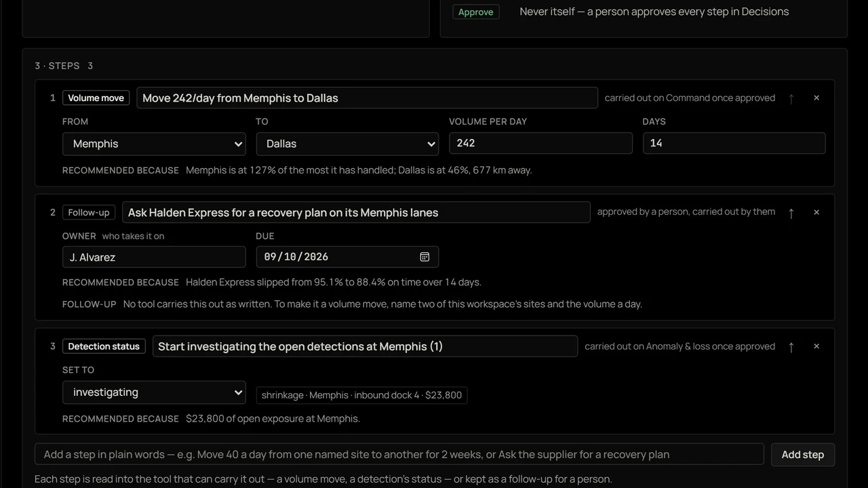Click text 'carried out on Command once approved'
868x488 pixels.
[690, 98]
